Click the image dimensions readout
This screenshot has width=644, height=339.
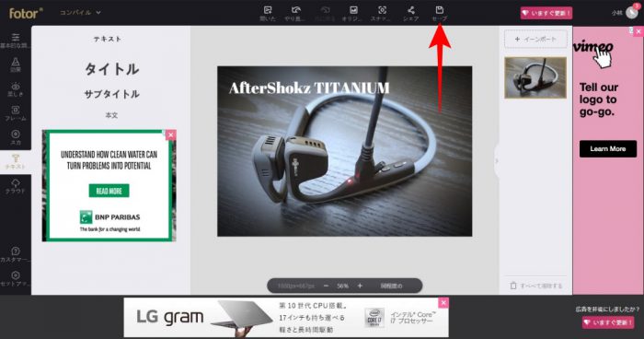(x=295, y=286)
